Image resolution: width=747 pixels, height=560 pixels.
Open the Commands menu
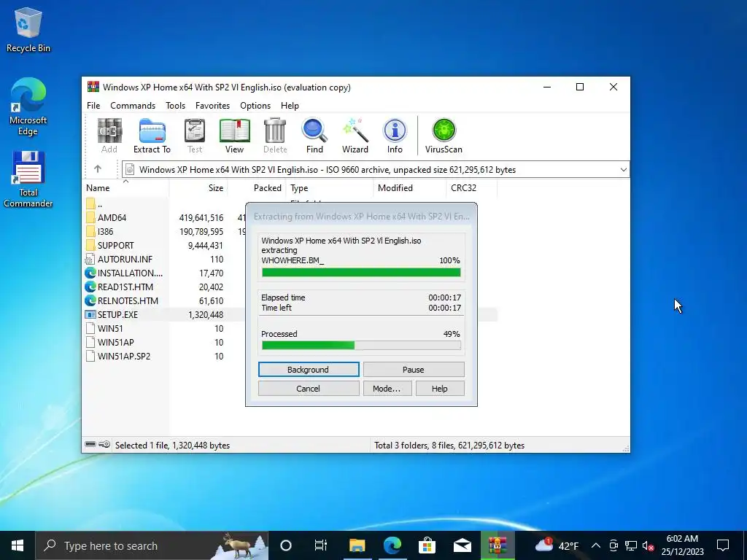coord(133,105)
